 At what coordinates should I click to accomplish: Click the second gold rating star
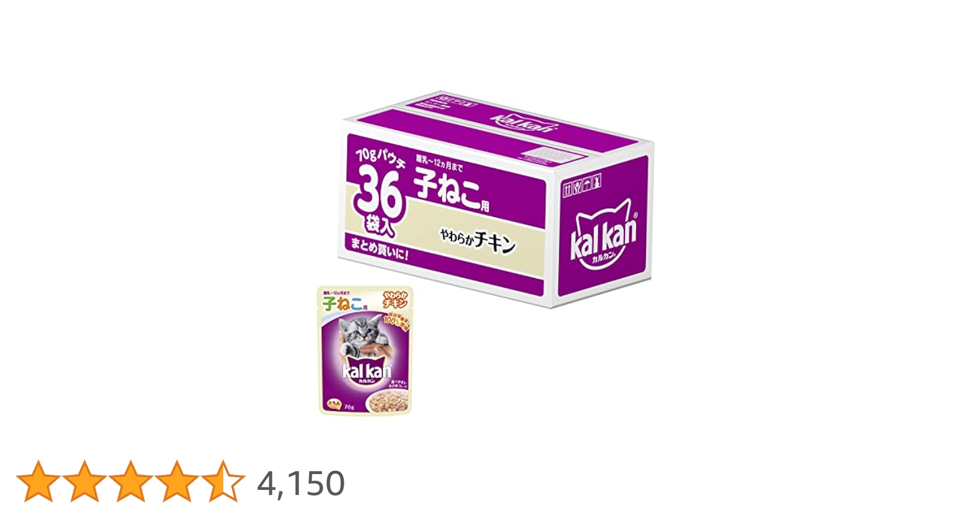pyautogui.click(x=85, y=481)
